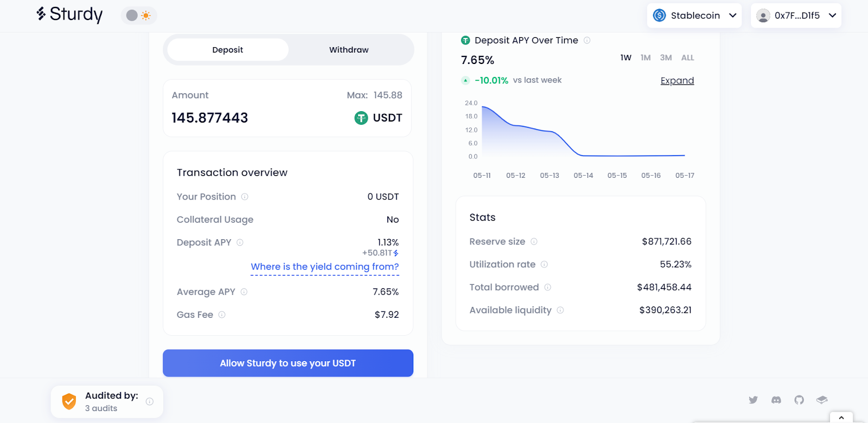Click the wallet avatar icon
The width and height of the screenshot is (868, 423).
coord(763,16)
